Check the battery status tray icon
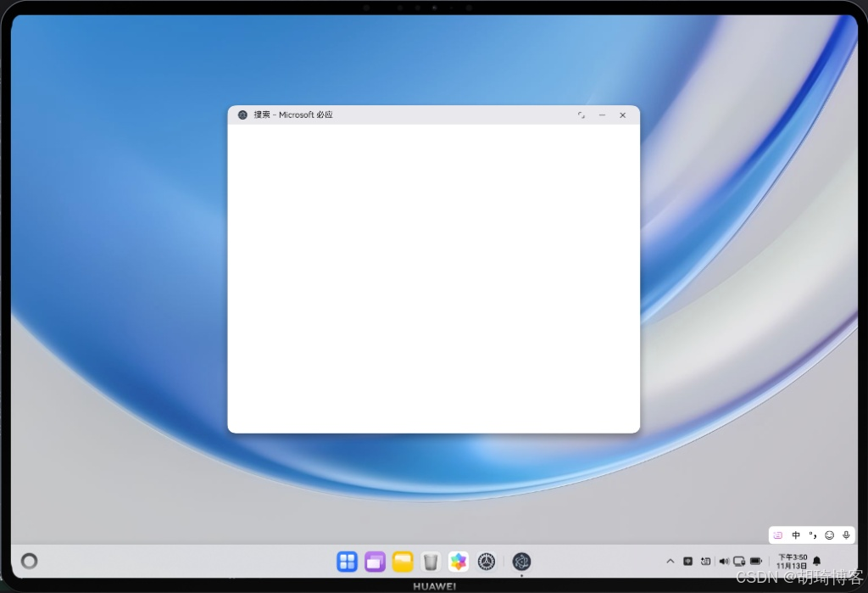 756,562
